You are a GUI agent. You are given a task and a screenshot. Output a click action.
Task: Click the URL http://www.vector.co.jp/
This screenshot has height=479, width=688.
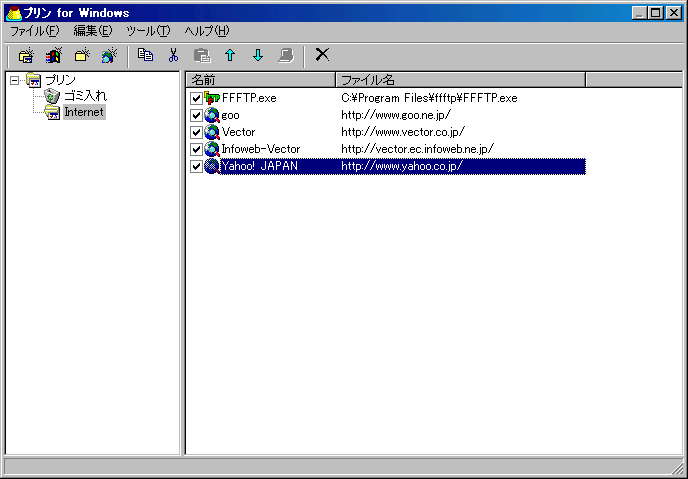pyautogui.click(x=403, y=132)
